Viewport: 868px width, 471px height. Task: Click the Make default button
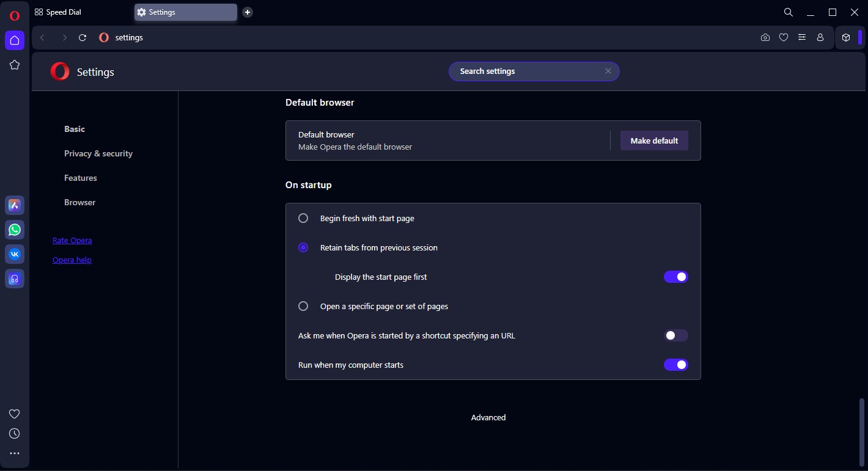pos(654,141)
